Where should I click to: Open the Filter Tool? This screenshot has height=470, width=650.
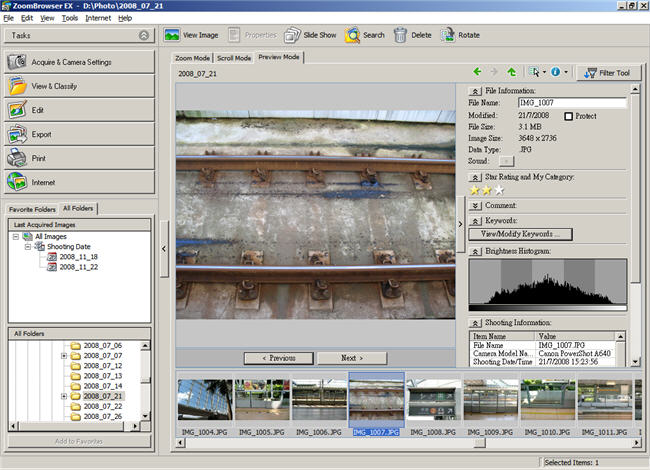pyautogui.click(x=606, y=73)
